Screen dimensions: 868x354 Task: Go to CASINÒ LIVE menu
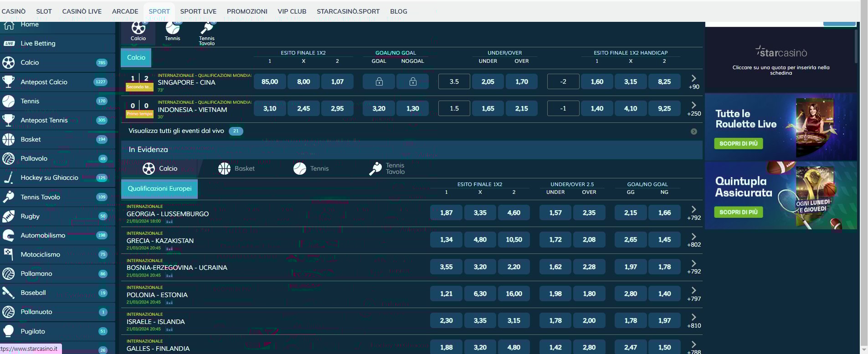point(82,11)
